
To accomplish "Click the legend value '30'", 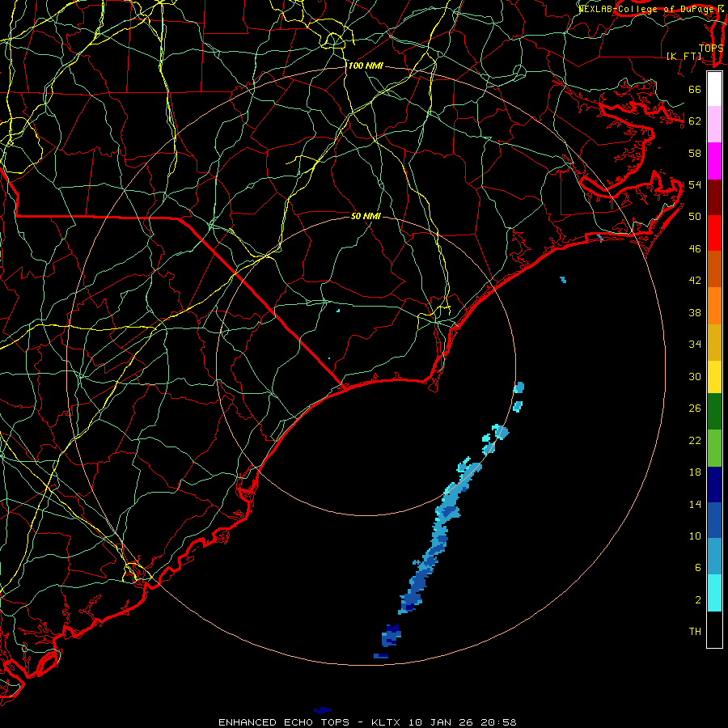I will [695, 376].
